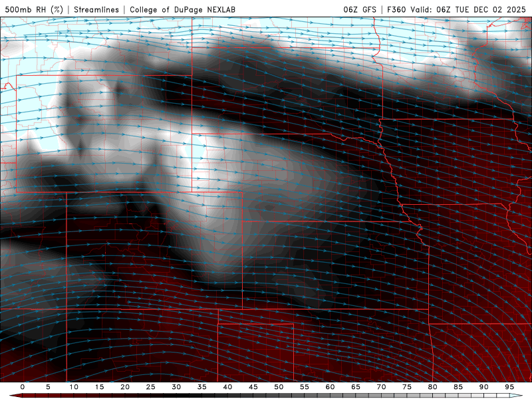This screenshot has height=399, width=532.
Task: Click the 0 value on the color scale
Action: coord(23,387)
